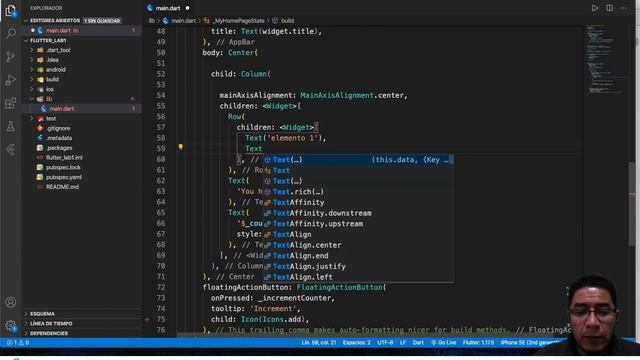The width and height of the screenshot is (640, 360).
Task: Open main.dart in the lib folder tree
Action: point(62,109)
